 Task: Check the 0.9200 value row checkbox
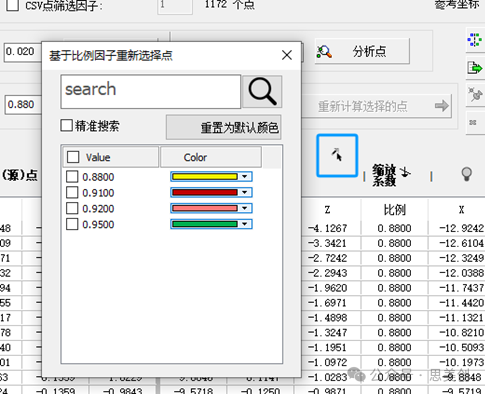tap(72, 208)
